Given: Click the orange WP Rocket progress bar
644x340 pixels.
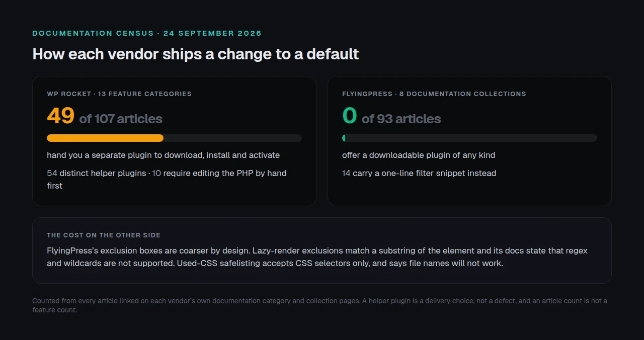Looking at the screenshot, I should [x=105, y=138].
